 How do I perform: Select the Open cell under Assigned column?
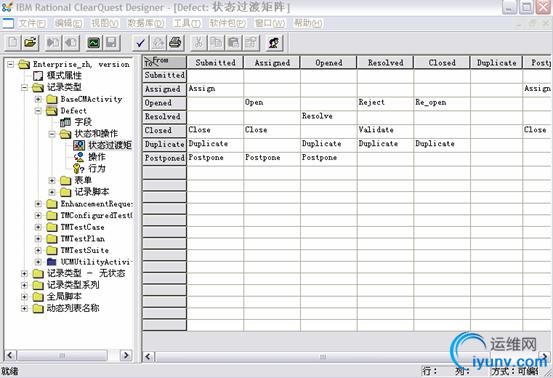click(x=272, y=103)
